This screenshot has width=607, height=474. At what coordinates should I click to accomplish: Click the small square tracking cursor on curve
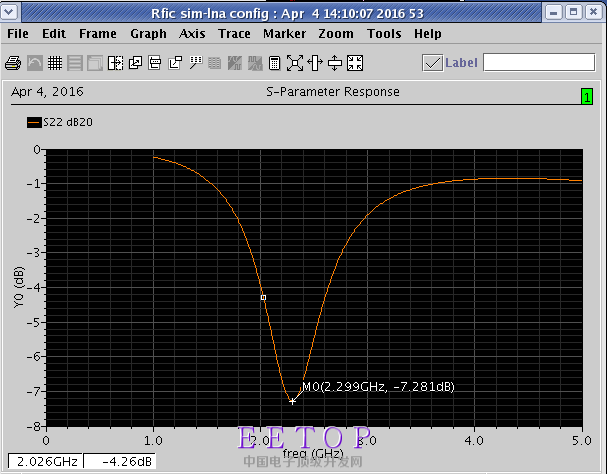tap(263, 297)
